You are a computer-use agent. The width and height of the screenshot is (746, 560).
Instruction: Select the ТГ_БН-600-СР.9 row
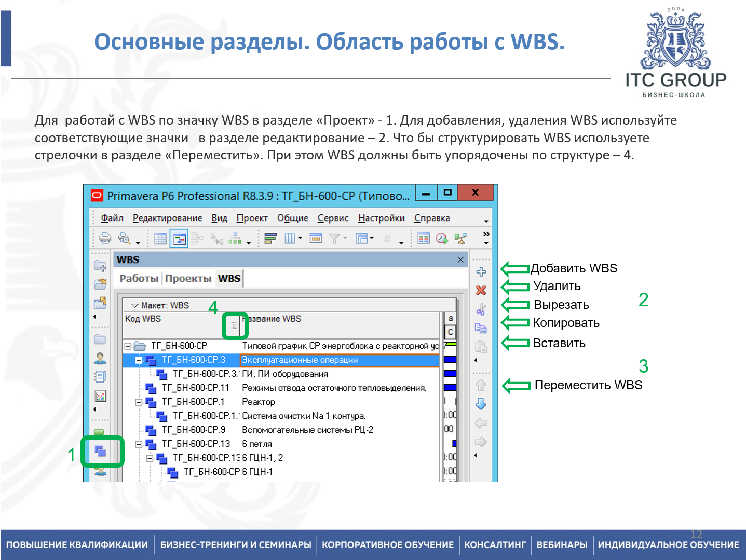[x=281, y=430]
